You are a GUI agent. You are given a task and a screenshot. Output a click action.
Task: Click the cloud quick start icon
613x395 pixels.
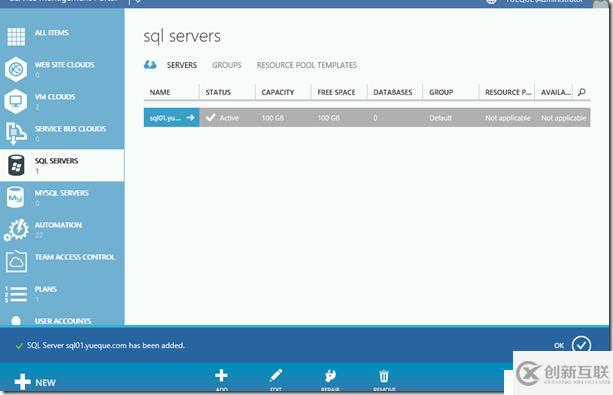pyautogui.click(x=150, y=65)
